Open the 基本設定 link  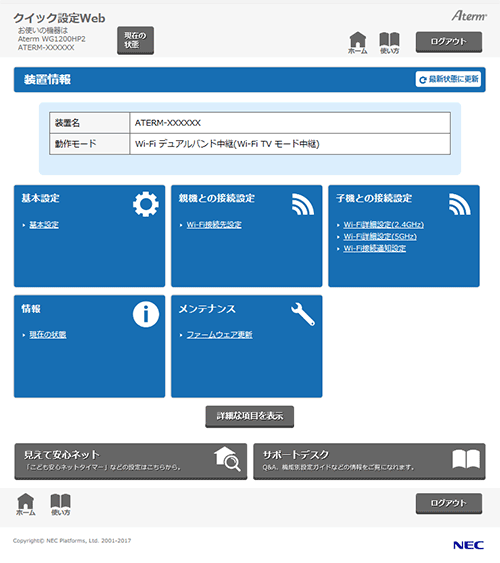pyautogui.click(x=44, y=225)
